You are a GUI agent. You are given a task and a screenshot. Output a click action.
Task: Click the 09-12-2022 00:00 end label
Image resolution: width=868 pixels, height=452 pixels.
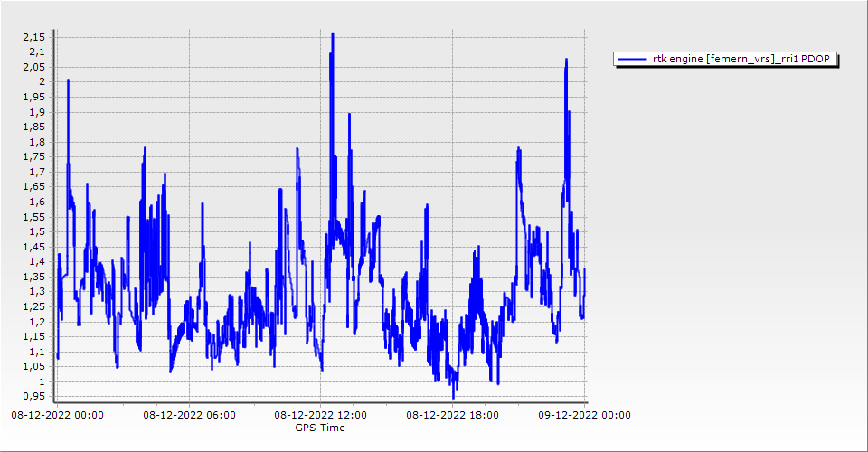tap(584, 415)
